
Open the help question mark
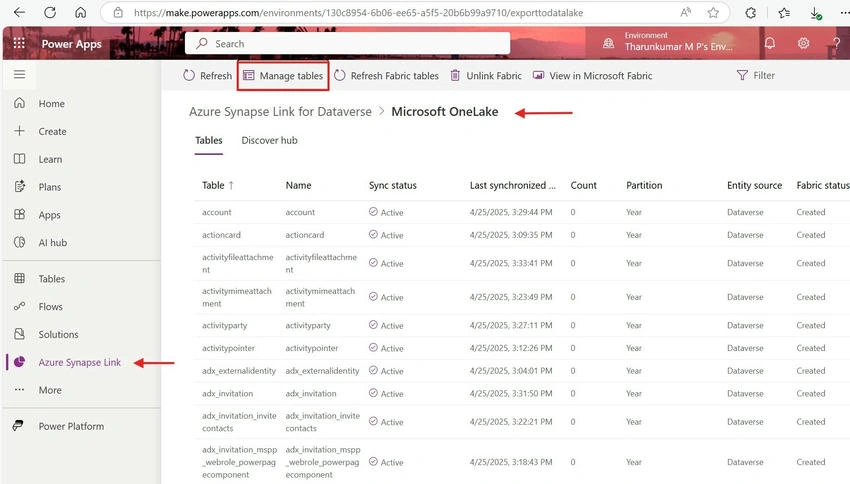836,43
